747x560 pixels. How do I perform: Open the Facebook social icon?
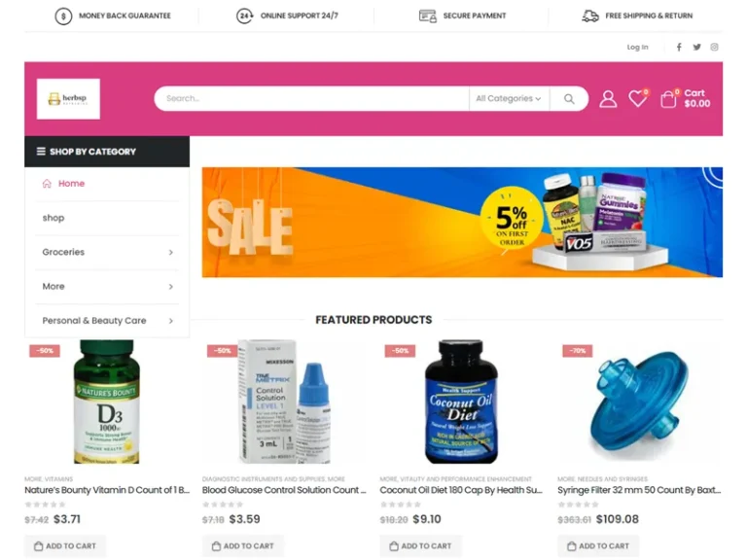click(x=679, y=47)
